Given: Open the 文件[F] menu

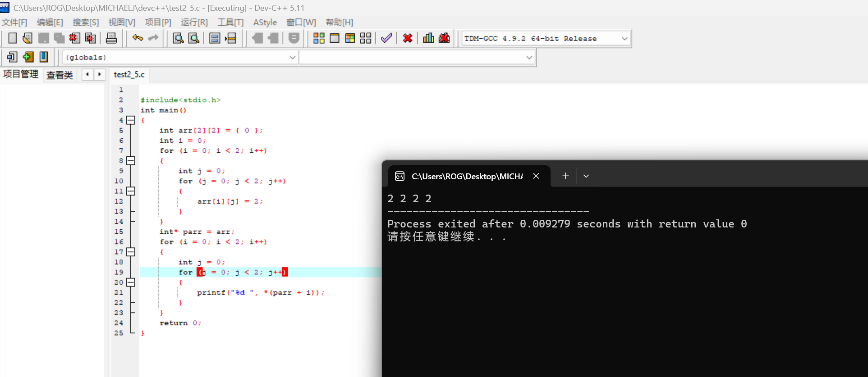Looking at the screenshot, I should [14, 23].
